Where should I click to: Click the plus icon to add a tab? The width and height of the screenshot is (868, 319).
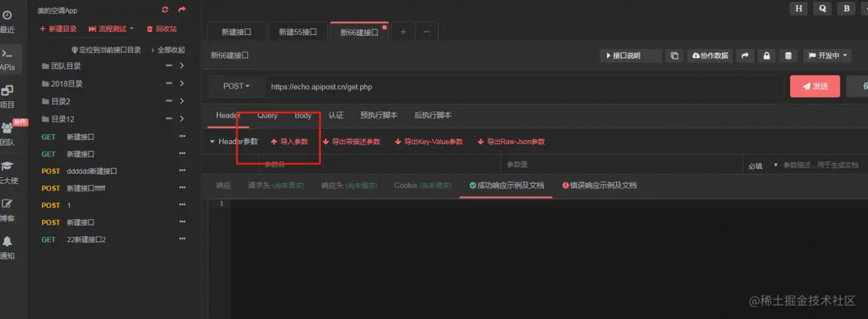pos(403,31)
